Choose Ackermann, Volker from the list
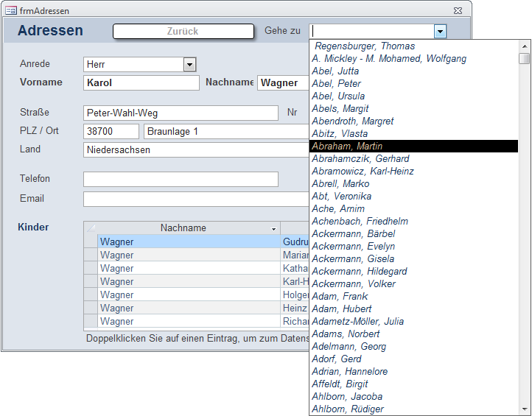 click(414, 283)
